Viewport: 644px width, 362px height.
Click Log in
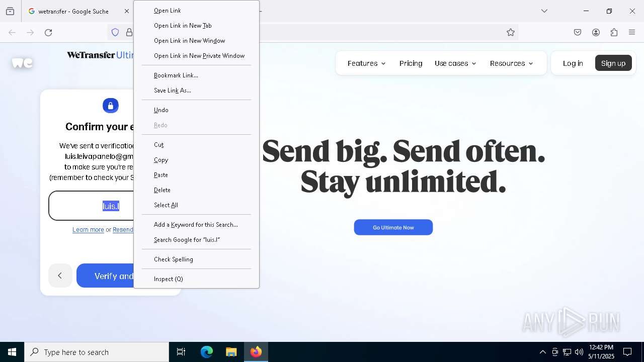(573, 63)
